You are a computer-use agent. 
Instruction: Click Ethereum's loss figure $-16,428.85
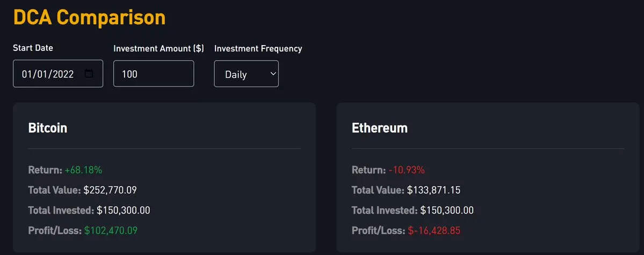coord(433,230)
